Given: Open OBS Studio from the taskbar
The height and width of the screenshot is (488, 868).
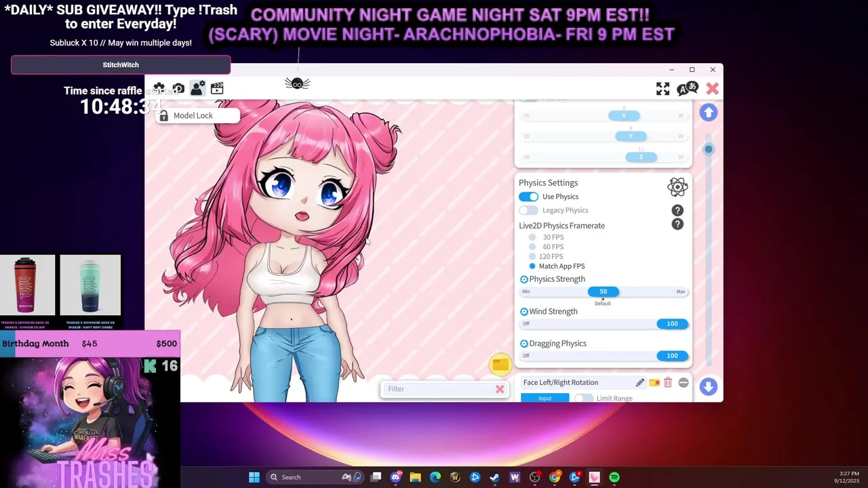Looking at the screenshot, I should [534, 477].
